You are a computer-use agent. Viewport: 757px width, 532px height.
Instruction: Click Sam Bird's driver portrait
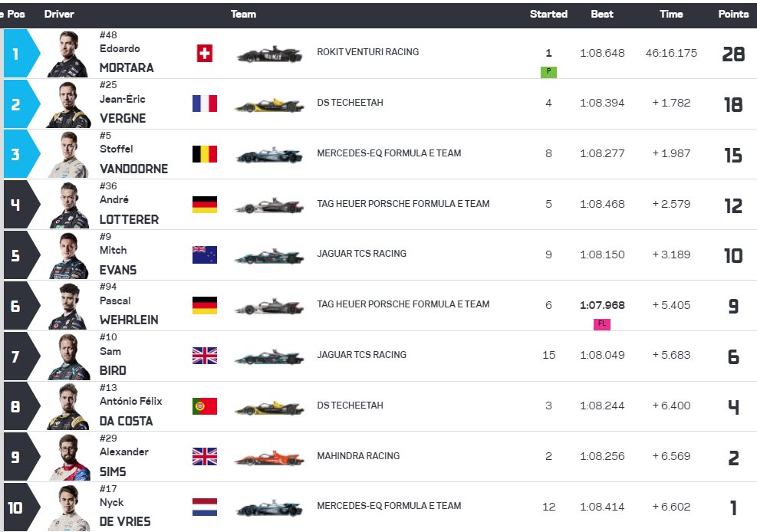pyautogui.click(x=68, y=356)
